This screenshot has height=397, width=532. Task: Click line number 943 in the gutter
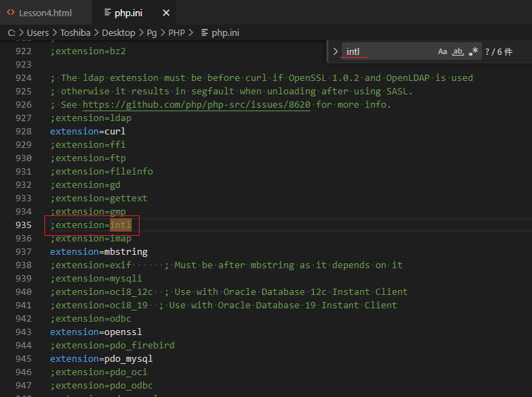pos(23,332)
